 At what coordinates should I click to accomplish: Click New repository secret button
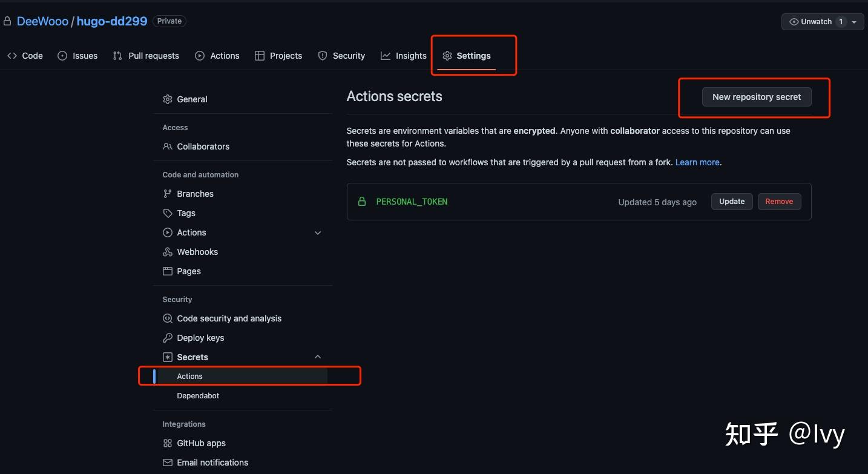click(x=756, y=97)
